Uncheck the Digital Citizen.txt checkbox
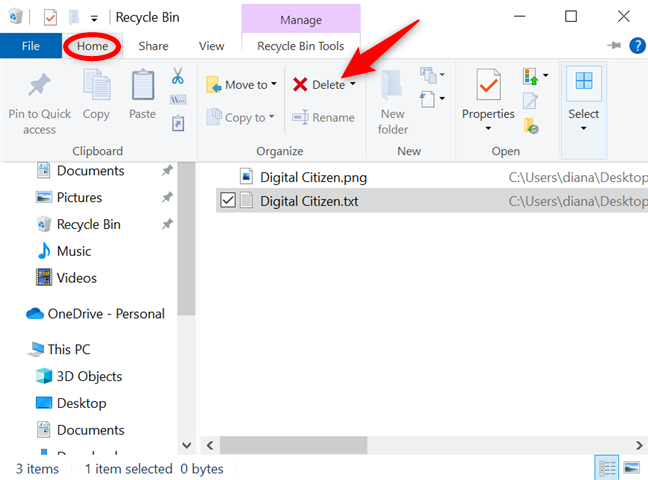 [228, 200]
